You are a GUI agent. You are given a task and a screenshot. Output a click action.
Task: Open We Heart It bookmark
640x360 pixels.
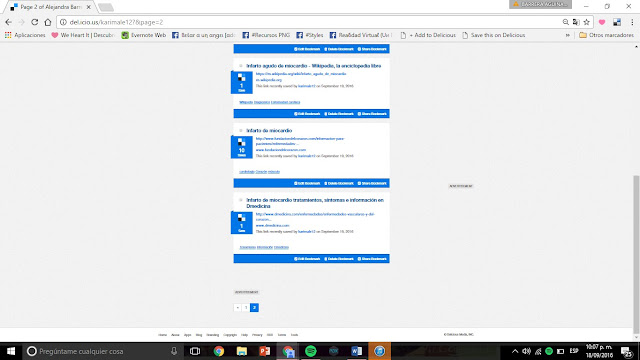coord(83,35)
